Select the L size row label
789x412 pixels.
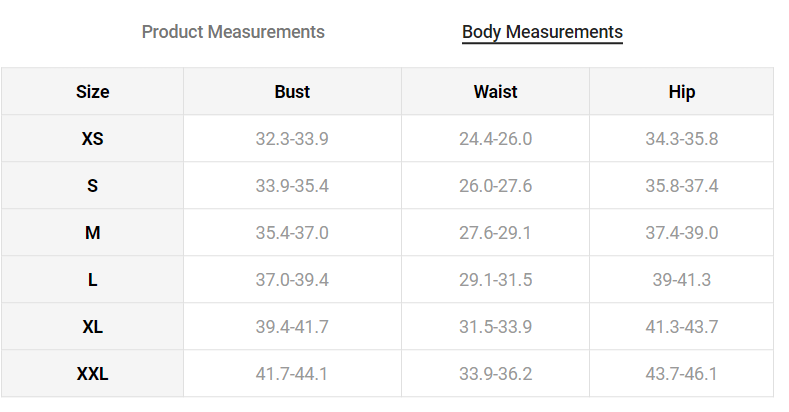[x=92, y=280]
